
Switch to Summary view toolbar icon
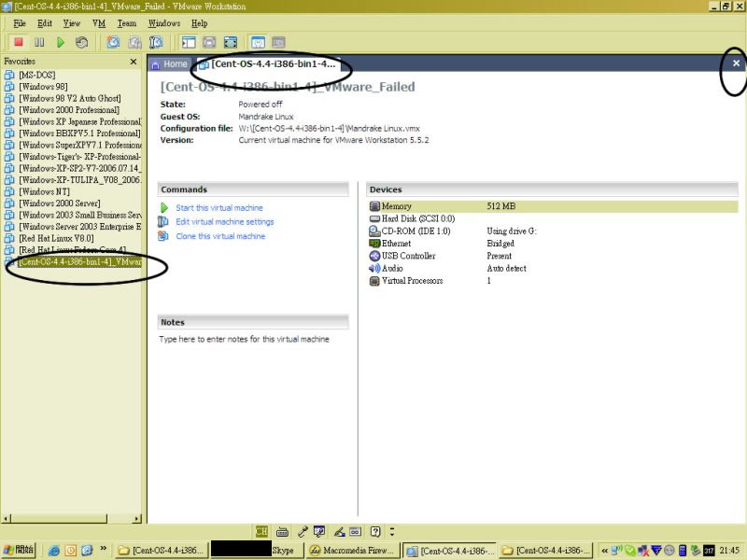258,42
